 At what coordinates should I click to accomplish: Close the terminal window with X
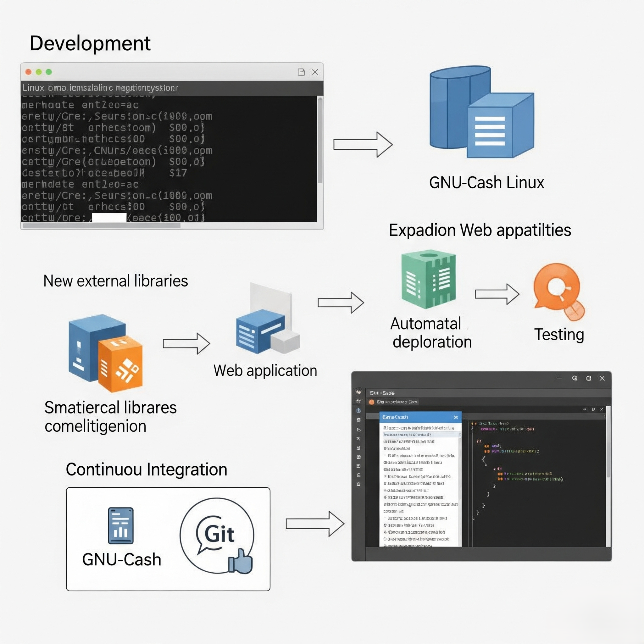[x=315, y=72]
